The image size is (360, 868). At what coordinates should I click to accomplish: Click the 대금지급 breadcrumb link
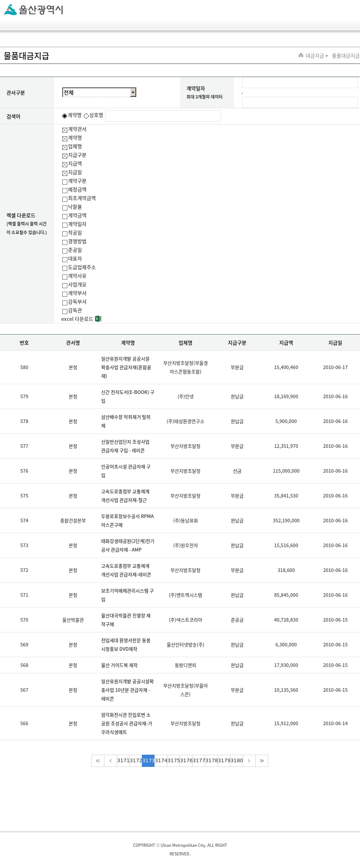pyautogui.click(x=315, y=56)
